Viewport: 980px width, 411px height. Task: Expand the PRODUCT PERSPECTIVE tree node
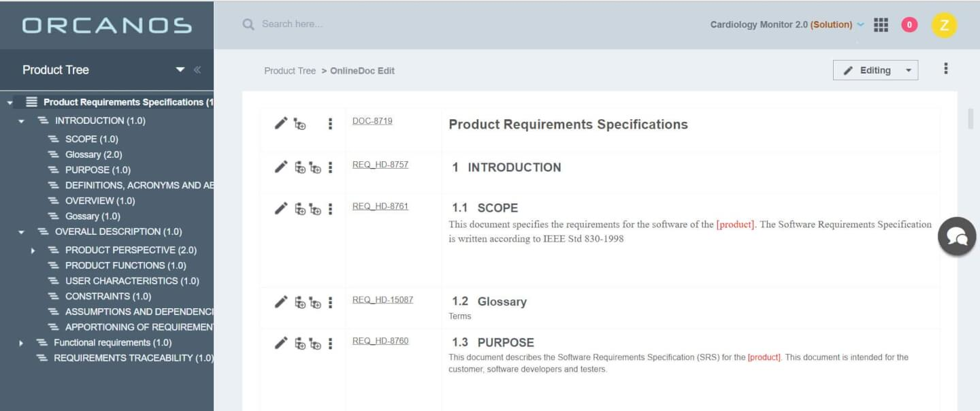click(32, 250)
